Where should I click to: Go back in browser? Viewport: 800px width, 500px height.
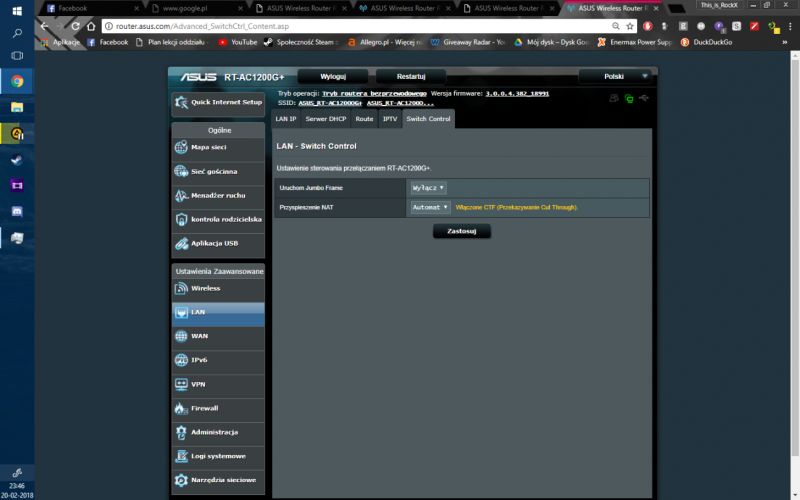[44, 26]
